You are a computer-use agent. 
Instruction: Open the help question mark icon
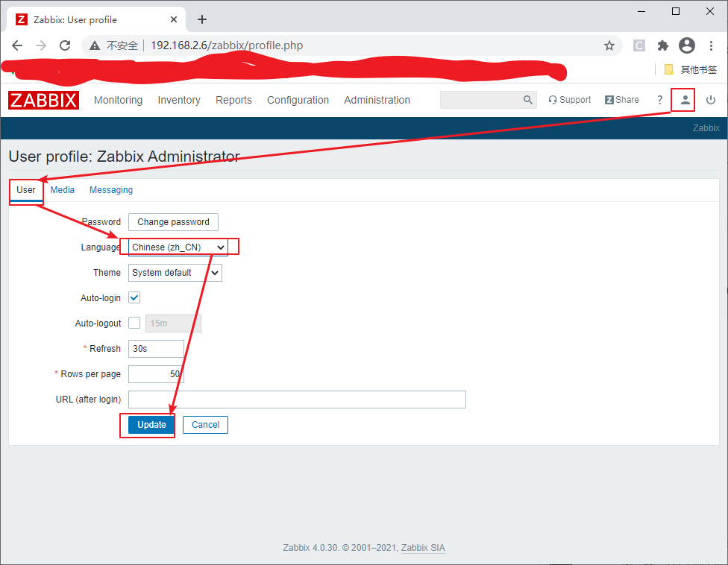pyautogui.click(x=659, y=100)
